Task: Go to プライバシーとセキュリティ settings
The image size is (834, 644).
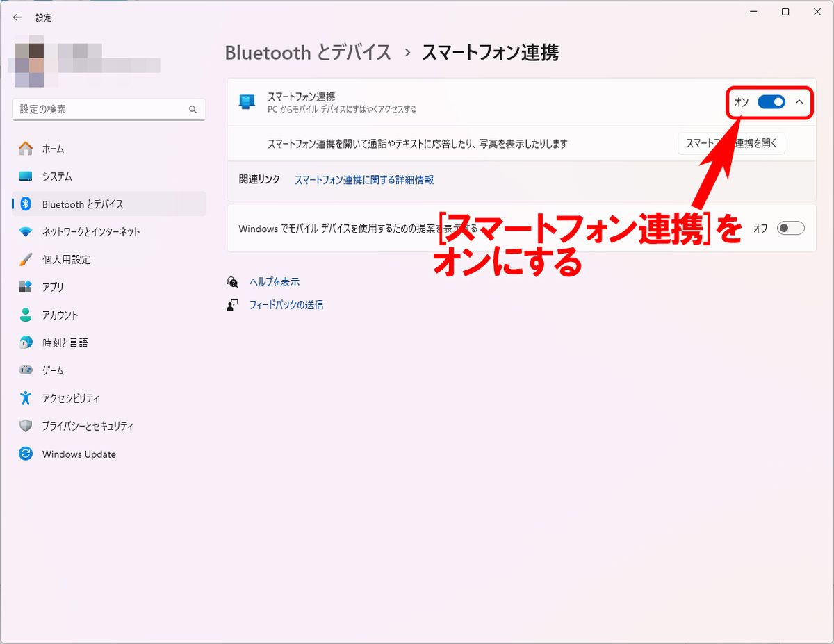Action: pyautogui.click(x=109, y=426)
